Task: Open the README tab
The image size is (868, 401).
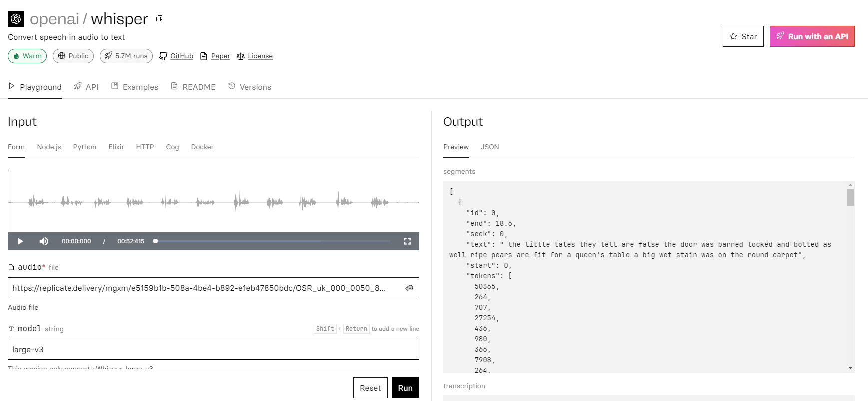Action: tap(193, 87)
